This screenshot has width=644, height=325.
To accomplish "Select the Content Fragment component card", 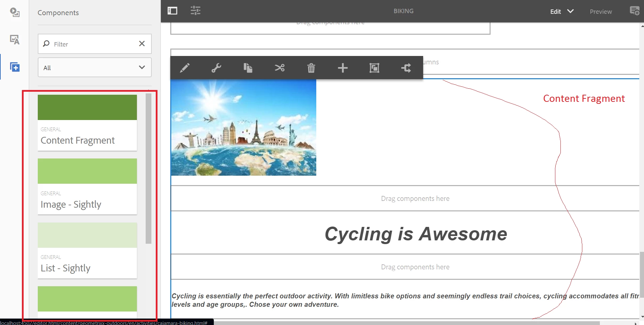I will click(x=87, y=123).
